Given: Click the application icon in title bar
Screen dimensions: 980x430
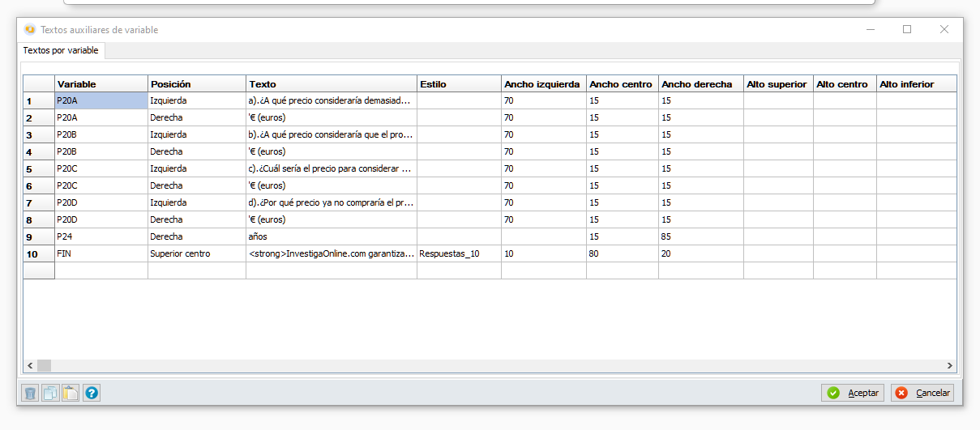Looking at the screenshot, I should 30,30.
